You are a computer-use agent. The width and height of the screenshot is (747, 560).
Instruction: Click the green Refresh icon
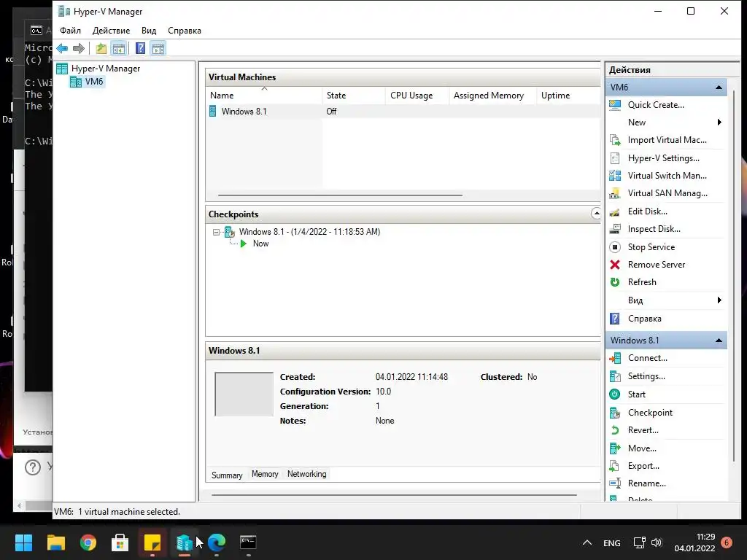(x=615, y=282)
